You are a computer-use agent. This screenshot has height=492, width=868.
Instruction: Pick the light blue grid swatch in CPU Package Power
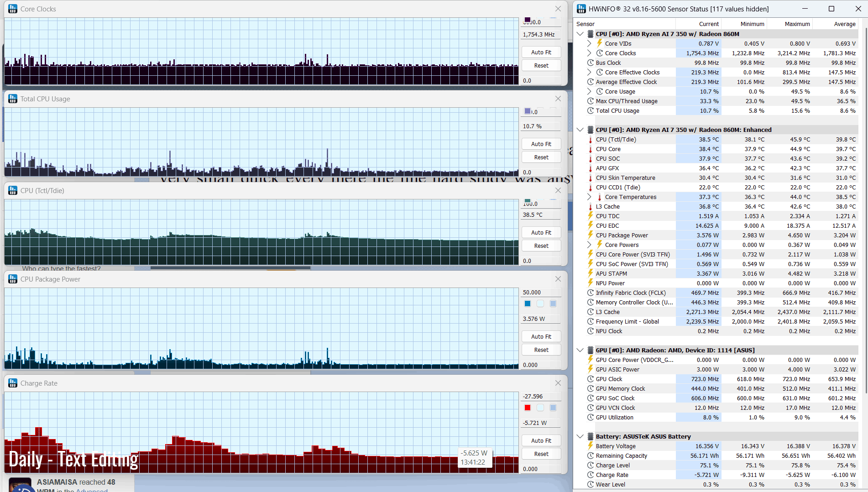[553, 304]
